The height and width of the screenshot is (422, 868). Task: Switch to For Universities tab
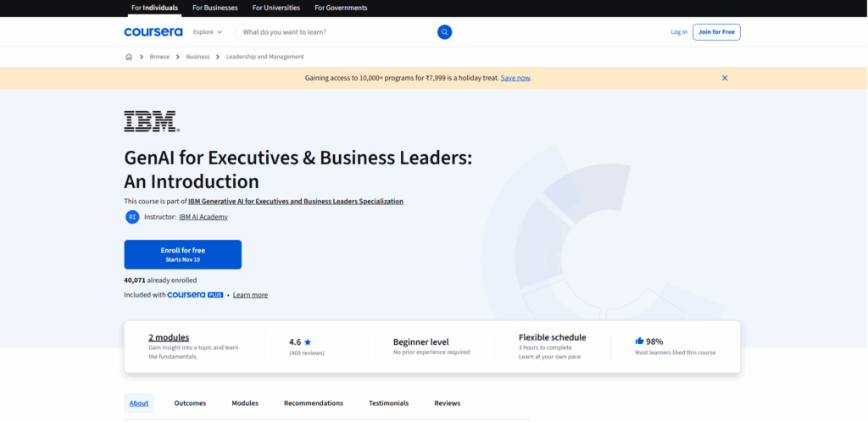pos(276,8)
